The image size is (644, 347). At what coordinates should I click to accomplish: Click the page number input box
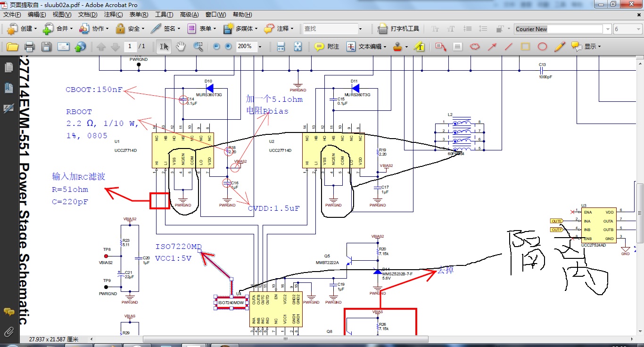[x=130, y=46]
